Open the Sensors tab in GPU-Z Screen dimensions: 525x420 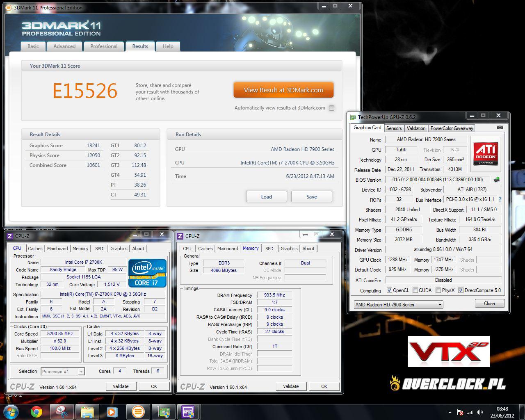click(x=394, y=128)
